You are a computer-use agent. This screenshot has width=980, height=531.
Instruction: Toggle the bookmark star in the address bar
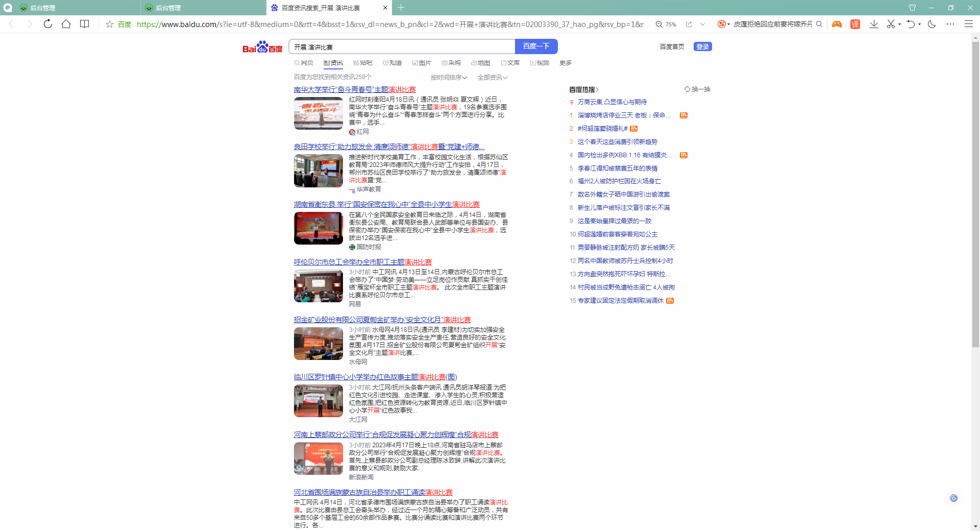pyautogui.click(x=109, y=24)
